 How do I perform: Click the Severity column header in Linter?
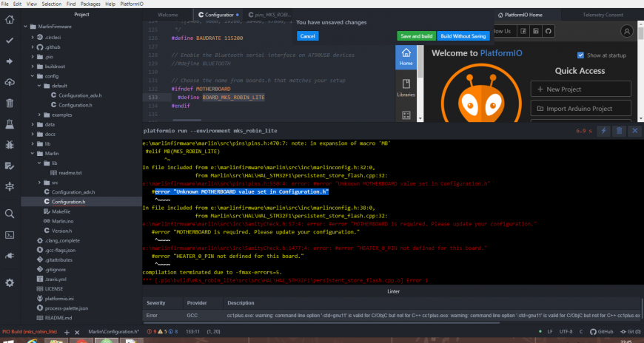[155, 303]
